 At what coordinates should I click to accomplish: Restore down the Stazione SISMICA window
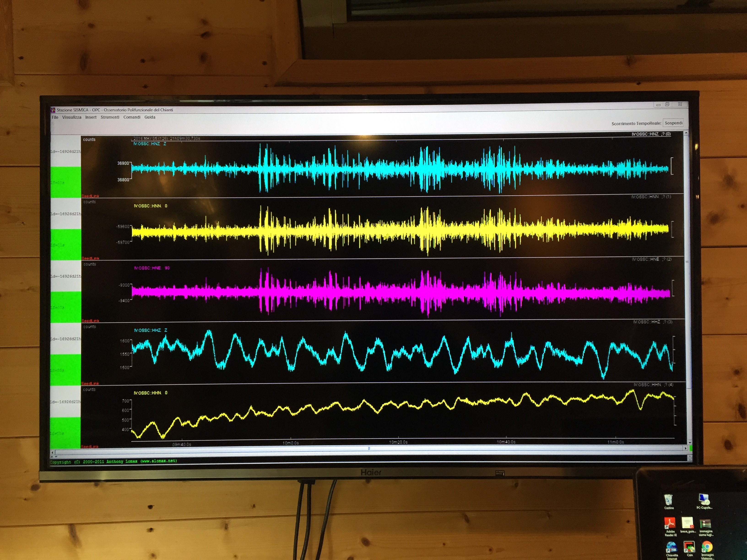[x=667, y=104]
